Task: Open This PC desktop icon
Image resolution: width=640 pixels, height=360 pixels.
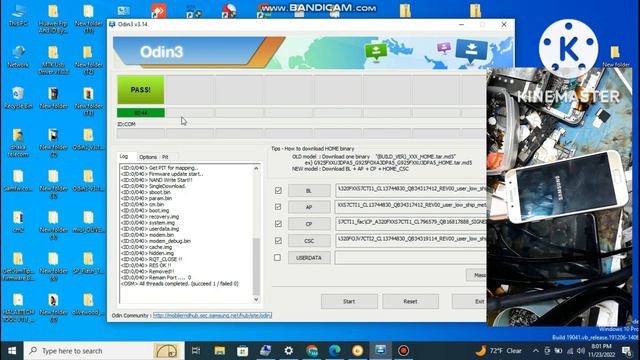Action: tap(18, 15)
